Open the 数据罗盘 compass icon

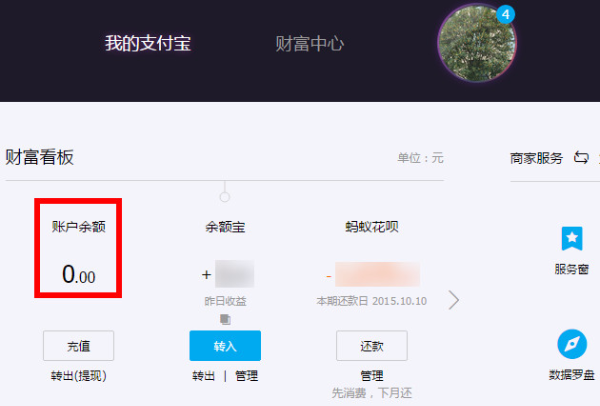click(571, 344)
